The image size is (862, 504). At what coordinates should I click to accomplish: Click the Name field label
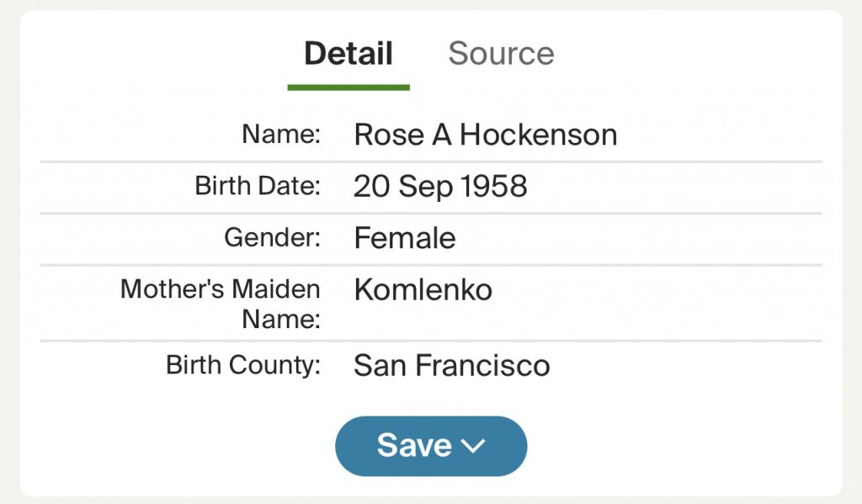click(281, 134)
